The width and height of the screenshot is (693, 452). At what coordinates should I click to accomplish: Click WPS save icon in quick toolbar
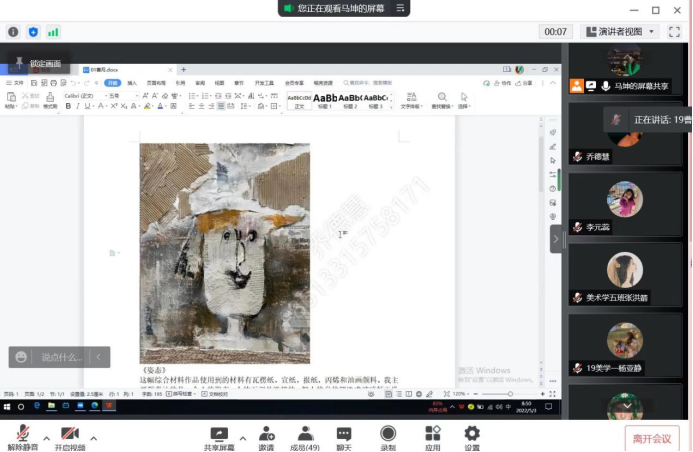[34, 83]
